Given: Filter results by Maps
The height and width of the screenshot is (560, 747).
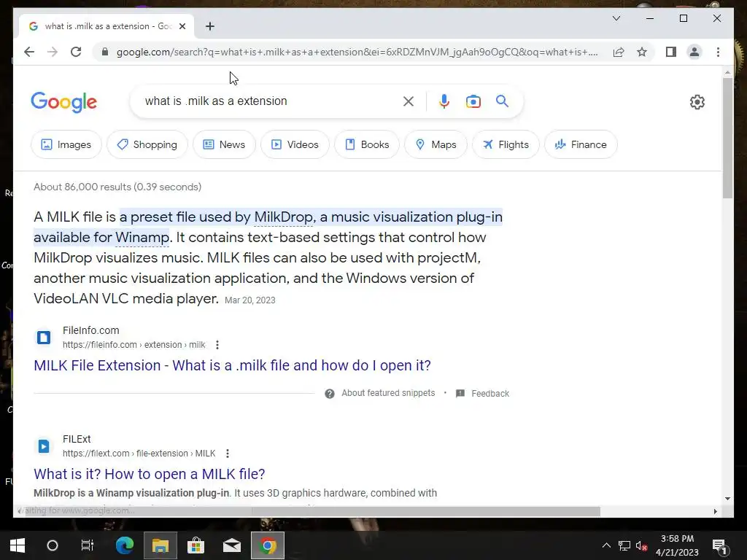Looking at the screenshot, I should click(436, 144).
